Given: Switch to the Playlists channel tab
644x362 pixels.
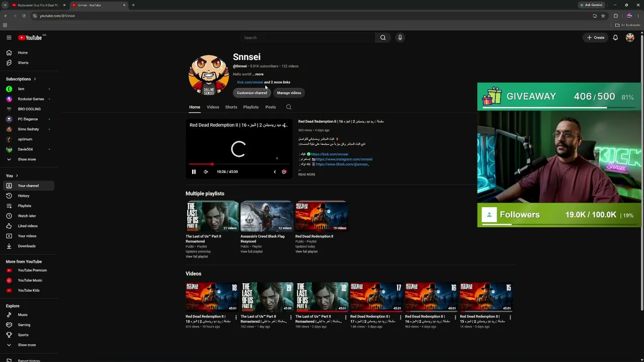Looking at the screenshot, I should (251, 107).
